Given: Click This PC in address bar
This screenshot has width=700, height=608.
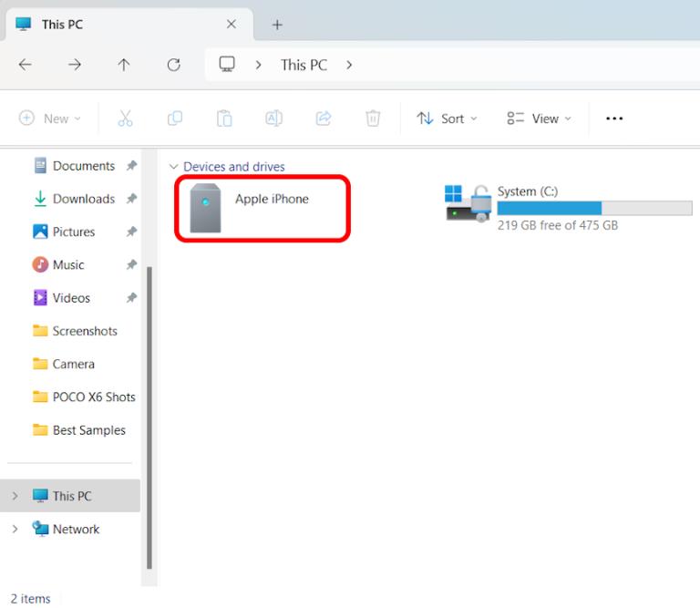Looking at the screenshot, I should (x=304, y=65).
